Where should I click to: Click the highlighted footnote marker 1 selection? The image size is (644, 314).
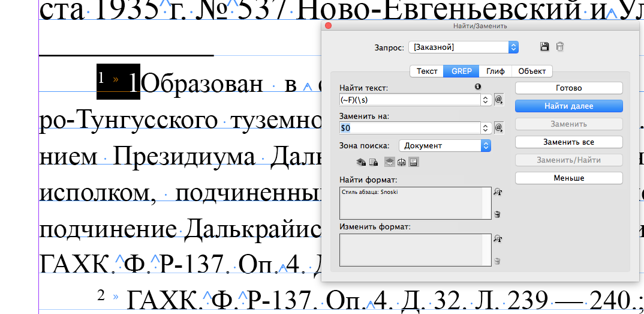click(118, 82)
